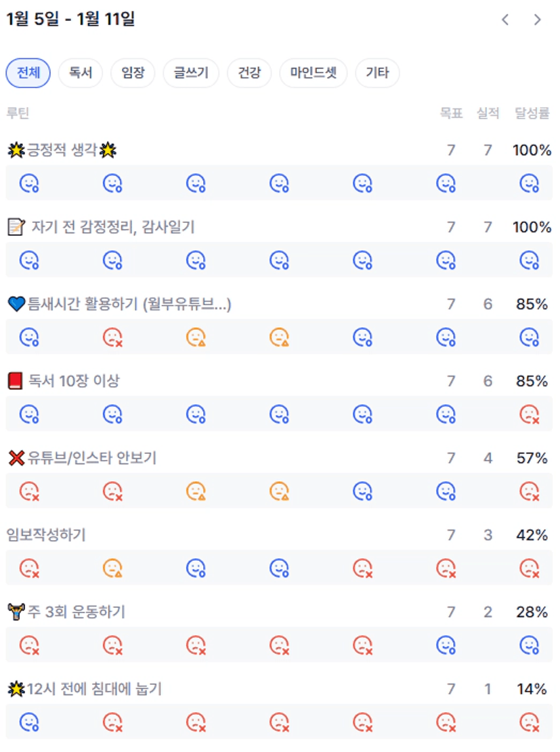This screenshot has height=752, width=560.
Task: Switch to the 임장 category filter
Action: pyautogui.click(x=133, y=73)
